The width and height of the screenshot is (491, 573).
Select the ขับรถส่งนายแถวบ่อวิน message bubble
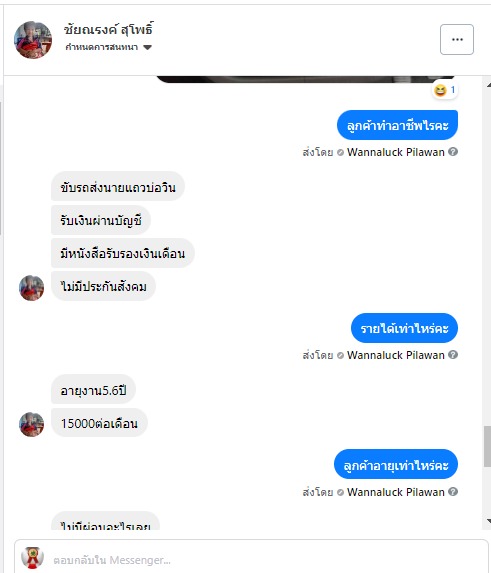pos(118,186)
